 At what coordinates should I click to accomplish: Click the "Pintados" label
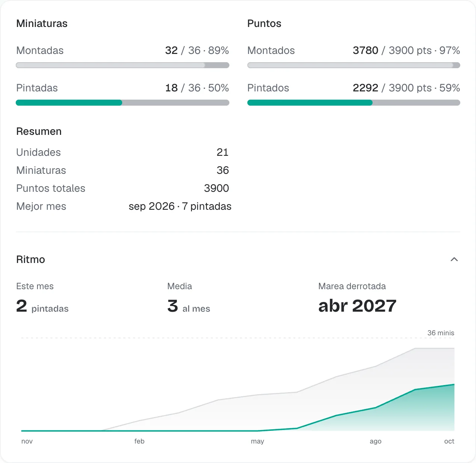268,88
